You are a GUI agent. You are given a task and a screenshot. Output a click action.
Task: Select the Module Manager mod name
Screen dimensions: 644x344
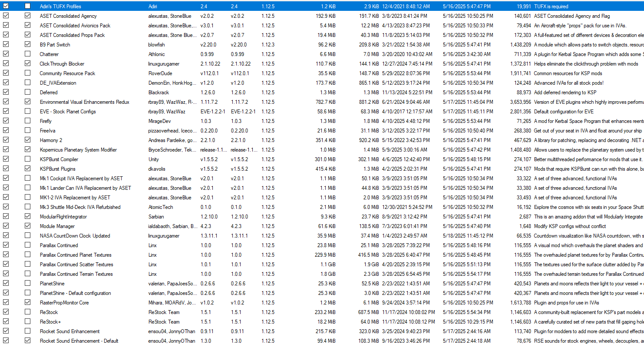pyautogui.click(x=57, y=226)
